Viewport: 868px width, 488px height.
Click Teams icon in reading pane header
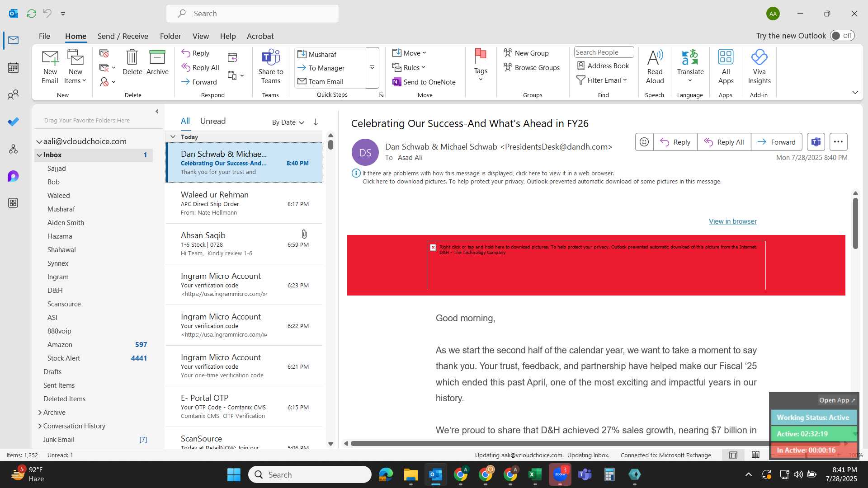tap(816, 142)
